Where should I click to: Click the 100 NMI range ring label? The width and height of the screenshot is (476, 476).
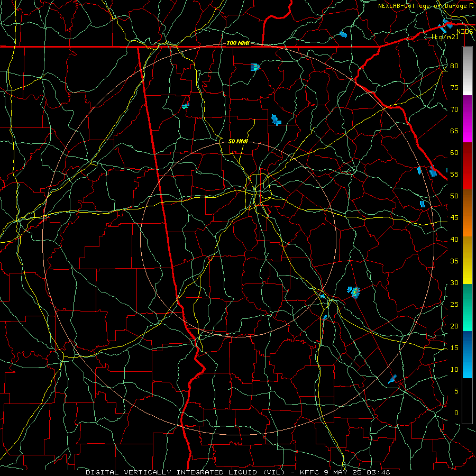click(x=238, y=43)
